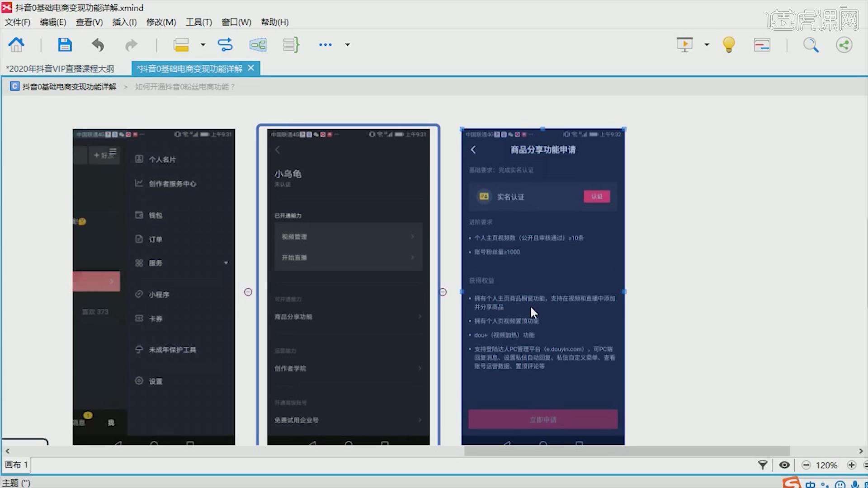The width and height of the screenshot is (868, 488).
Task: Open the 插入(I) menu
Action: coord(124,22)
